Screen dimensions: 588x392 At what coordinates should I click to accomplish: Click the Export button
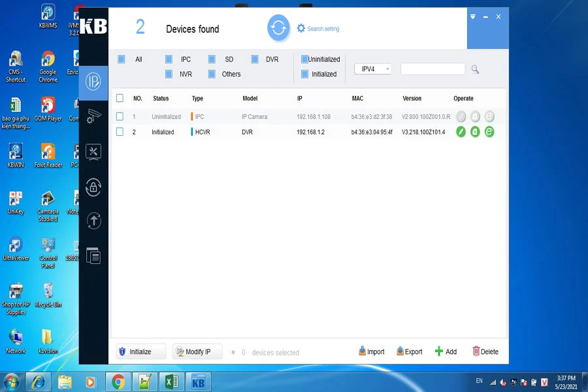pyautogui.click(x=410, y=351)
